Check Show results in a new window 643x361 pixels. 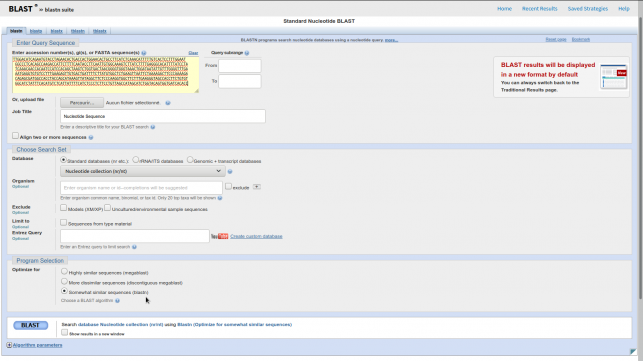point(64,333)
